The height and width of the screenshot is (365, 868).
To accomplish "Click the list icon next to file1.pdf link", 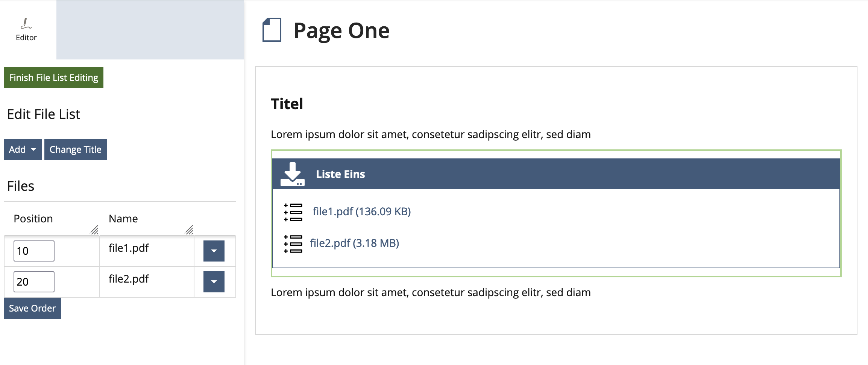I will tap(293, 212).
